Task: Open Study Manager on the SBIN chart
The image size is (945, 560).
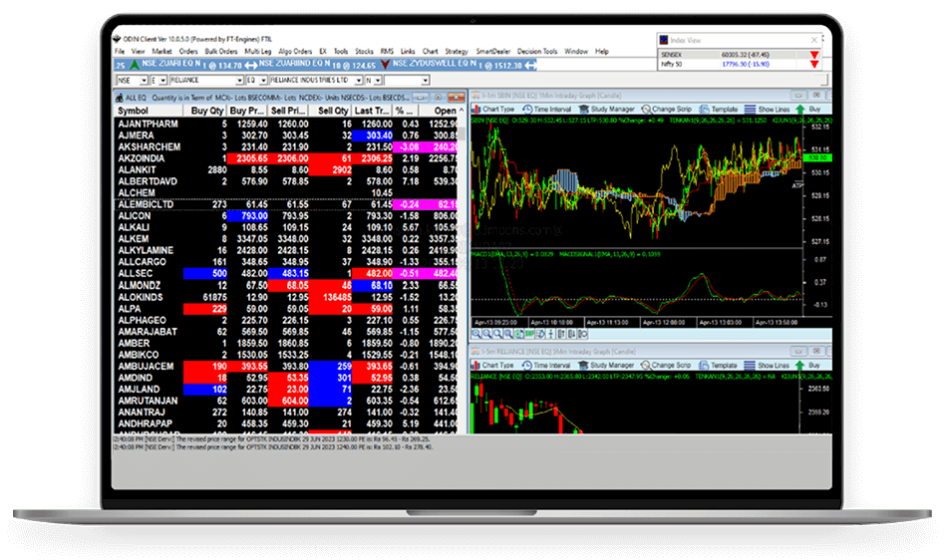Action: (x=606, y=110)
